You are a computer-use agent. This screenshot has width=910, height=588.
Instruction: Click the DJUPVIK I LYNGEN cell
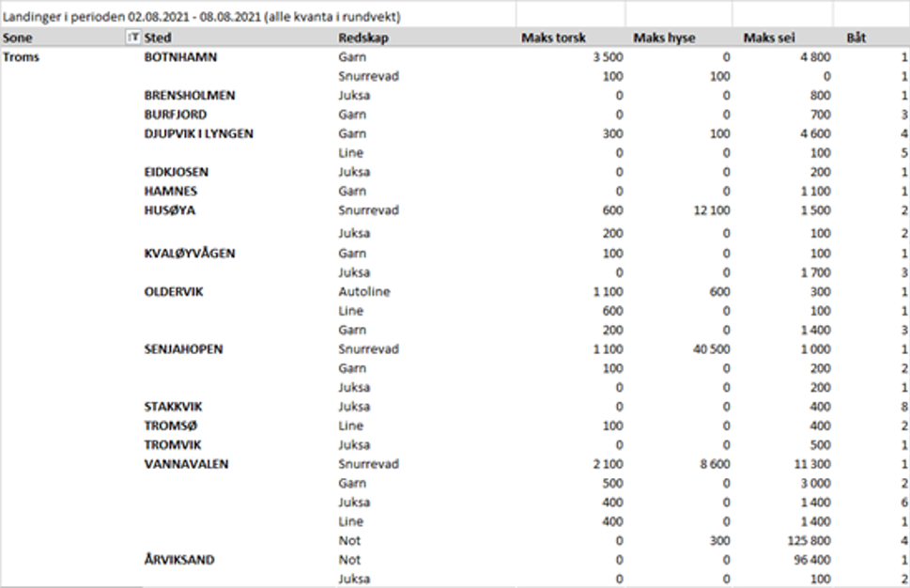tap(198, 134)
